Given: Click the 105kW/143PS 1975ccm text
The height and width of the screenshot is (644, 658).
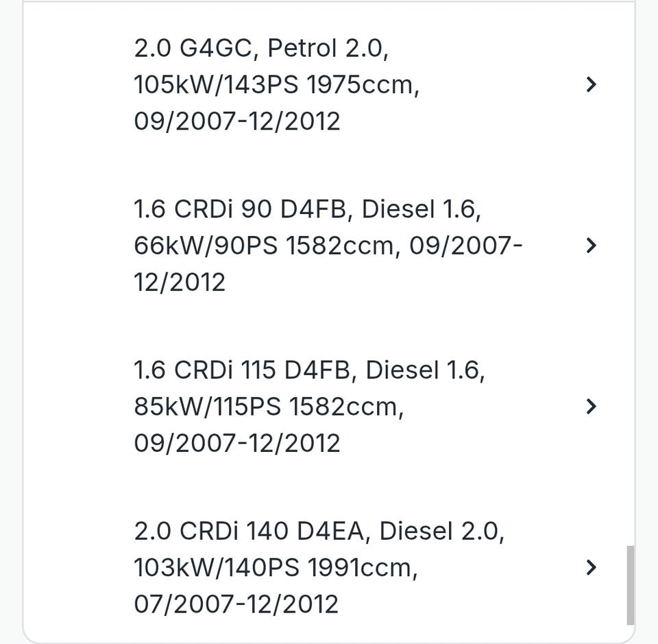Looking at the screenshot, I should click(276, 85).
